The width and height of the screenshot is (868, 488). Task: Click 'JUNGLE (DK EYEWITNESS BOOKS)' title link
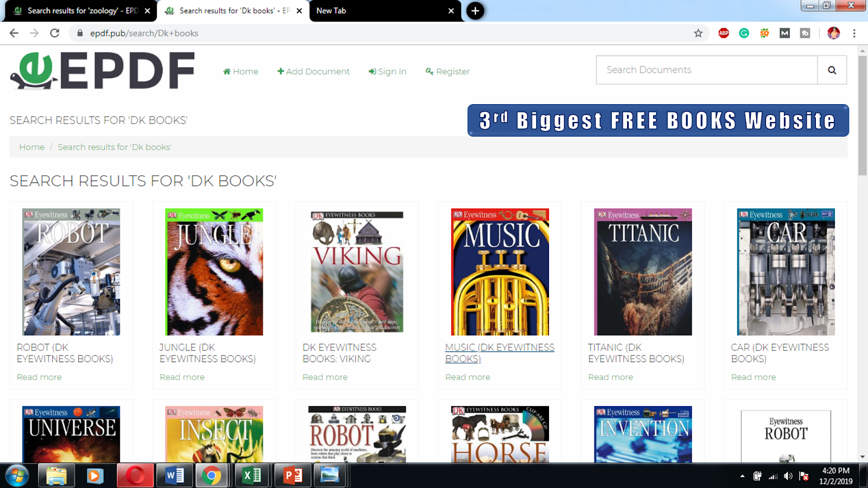[208, 353]
